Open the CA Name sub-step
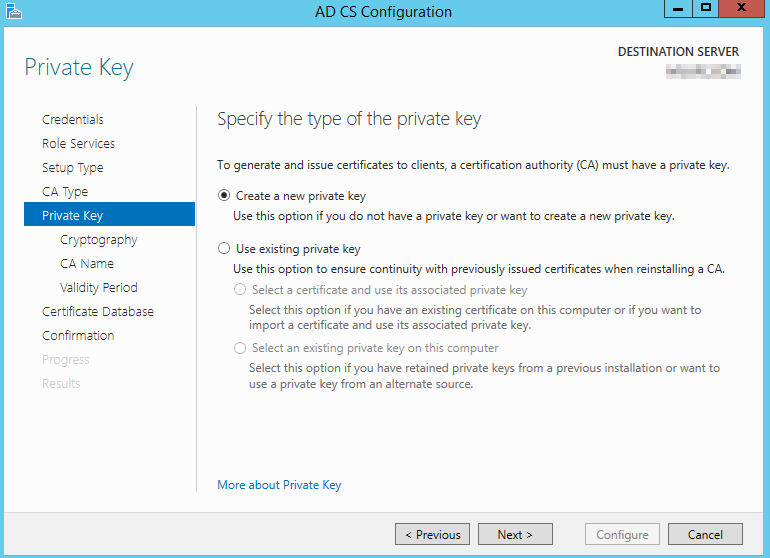Image resolution: width=770 pixels, height=558 pixels. tap(87, 264)
